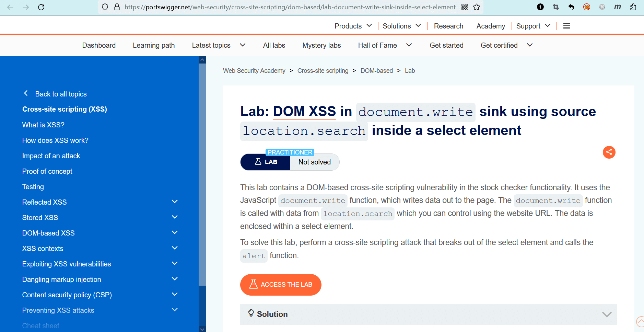
Task: Expand the Solution panel
Action: click(429, 314)
